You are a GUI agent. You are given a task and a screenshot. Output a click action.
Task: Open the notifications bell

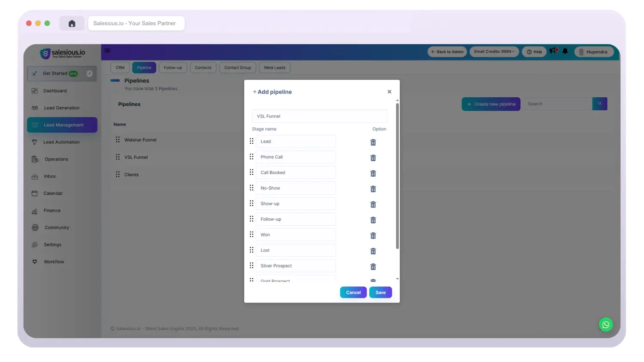pyautogui.click(x=565, y=51)
